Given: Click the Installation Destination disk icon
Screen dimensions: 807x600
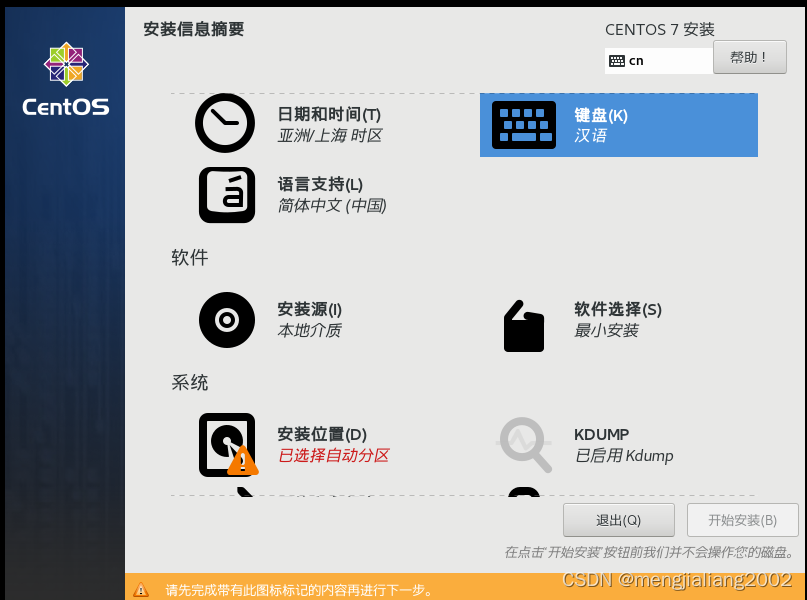Looking at the screenshot, I should [x=228, y=445].
